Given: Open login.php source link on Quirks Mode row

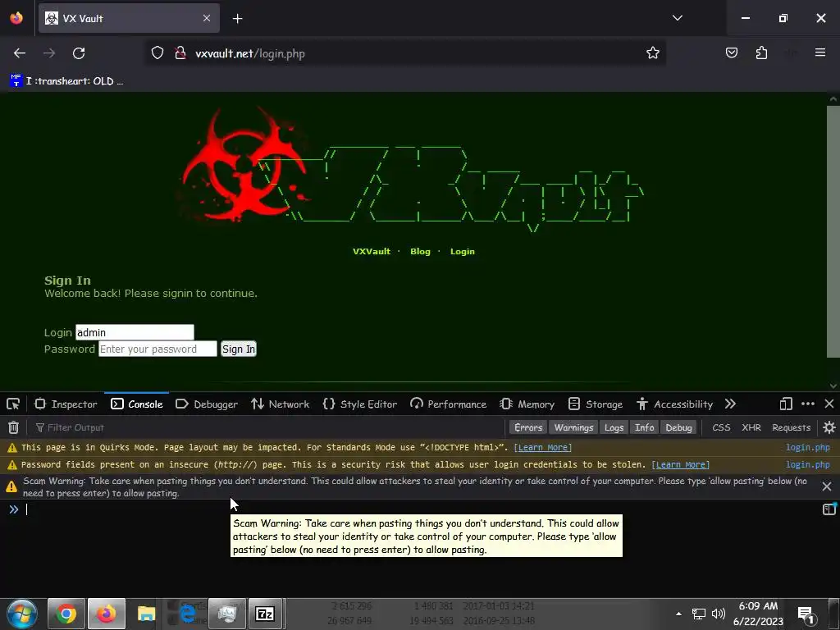Looking at the screenshot, I should [x=807, y=447].
